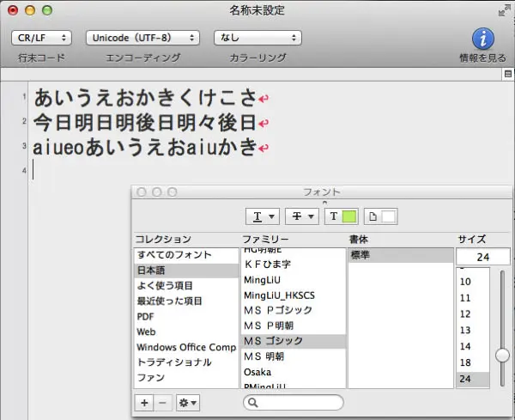Screen dimensions: 515x420
Task: Pick font size 11
Action: click(x=473, y=298)
